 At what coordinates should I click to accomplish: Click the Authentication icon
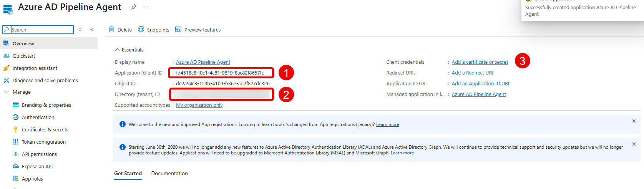(x=16, y=117)
